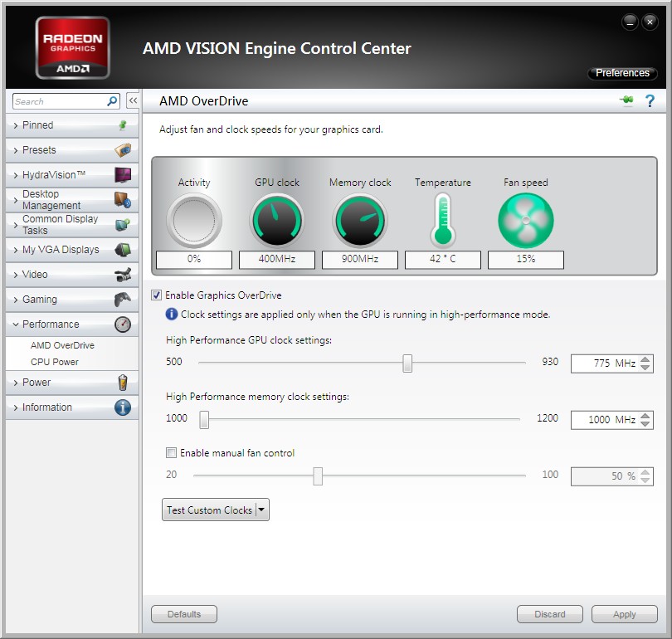Screen dimensions: 672x639
Task: Open help with the question mark icon
Action: click(650, 101)
